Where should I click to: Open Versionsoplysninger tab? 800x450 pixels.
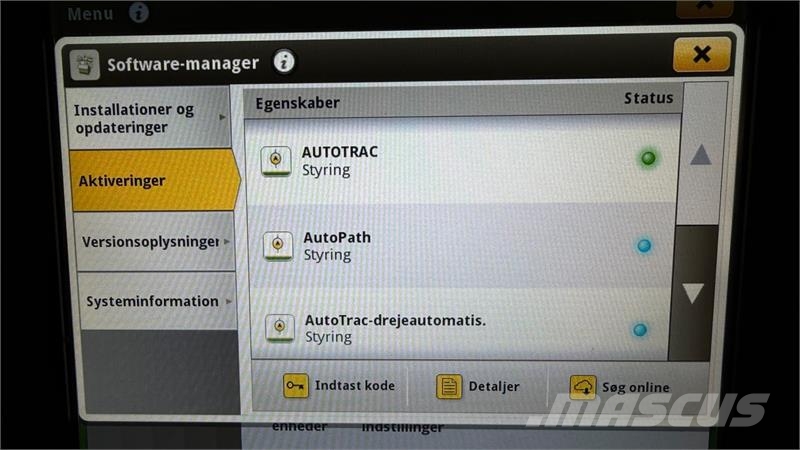click(155, 241)
